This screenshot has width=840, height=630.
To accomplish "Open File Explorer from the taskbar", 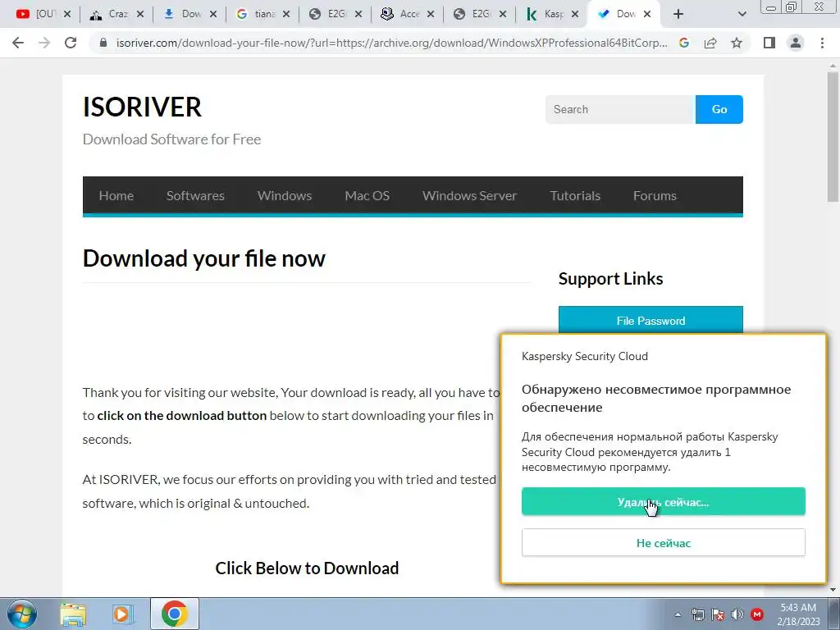I will (73, 614).
